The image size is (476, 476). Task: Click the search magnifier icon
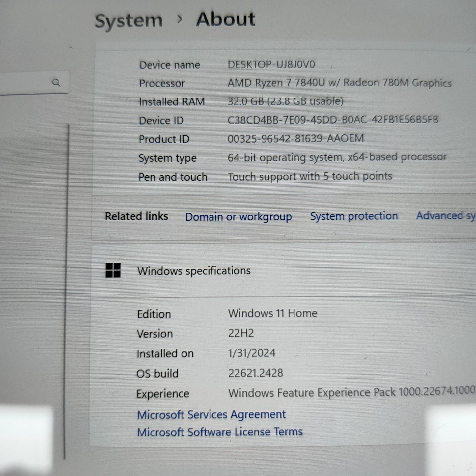tap(56, 82)
